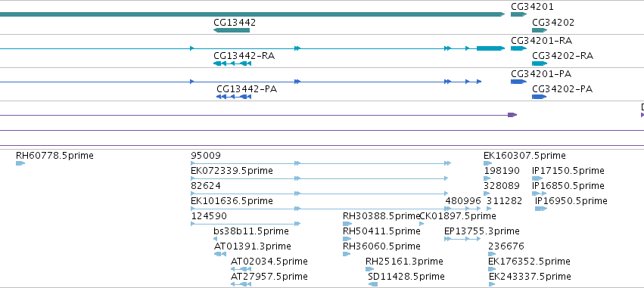Select the CG34202 gene feature
The image size is (644, 288).
(x=540, y=30)
